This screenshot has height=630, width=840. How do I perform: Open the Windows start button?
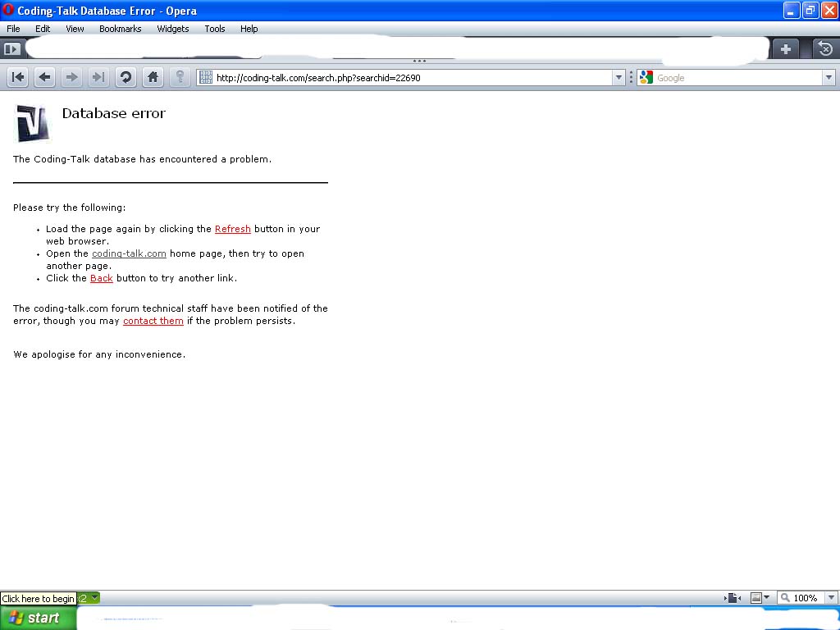[38, 619]
